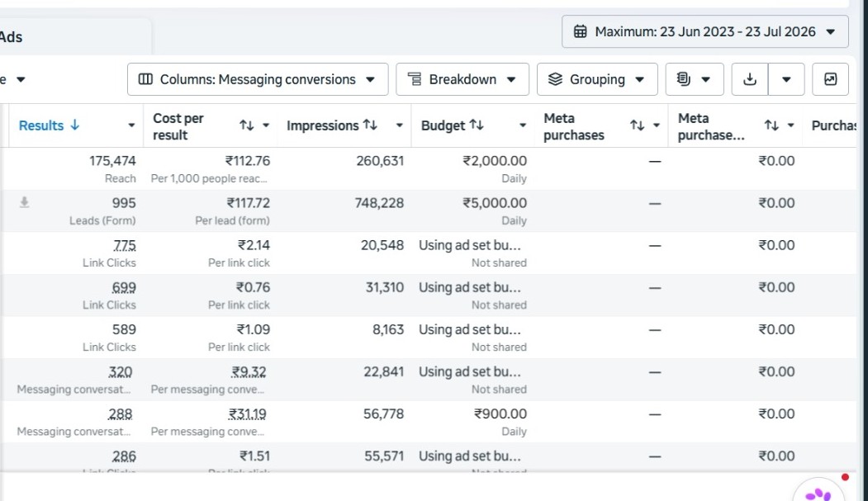
Task: Open Budget column options arrow
Action: click(x=522, y=125)
